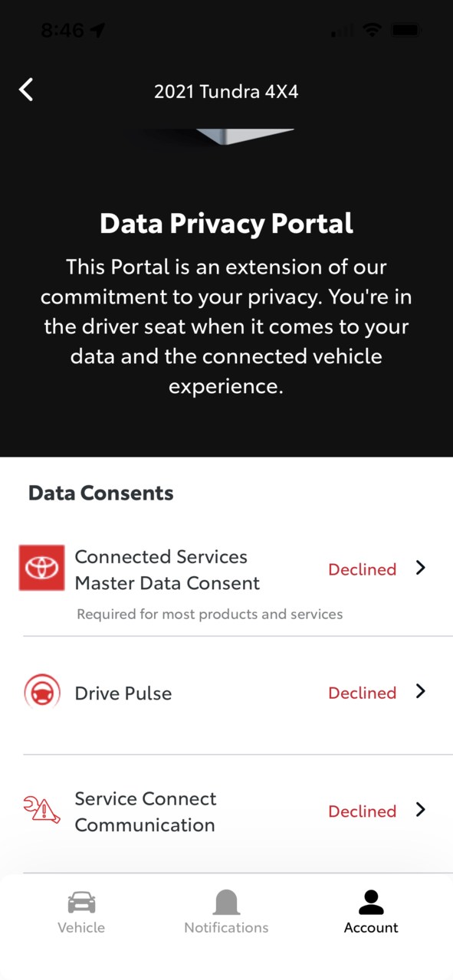
Task: Tap the red Toyota logo icon
Action: (42, 568)
